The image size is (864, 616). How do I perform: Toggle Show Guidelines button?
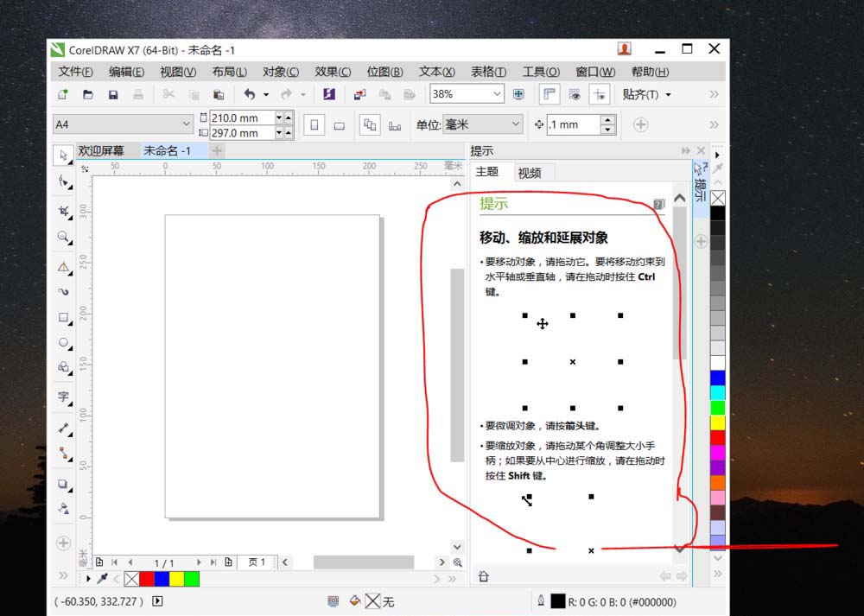(x=600, y=94)
